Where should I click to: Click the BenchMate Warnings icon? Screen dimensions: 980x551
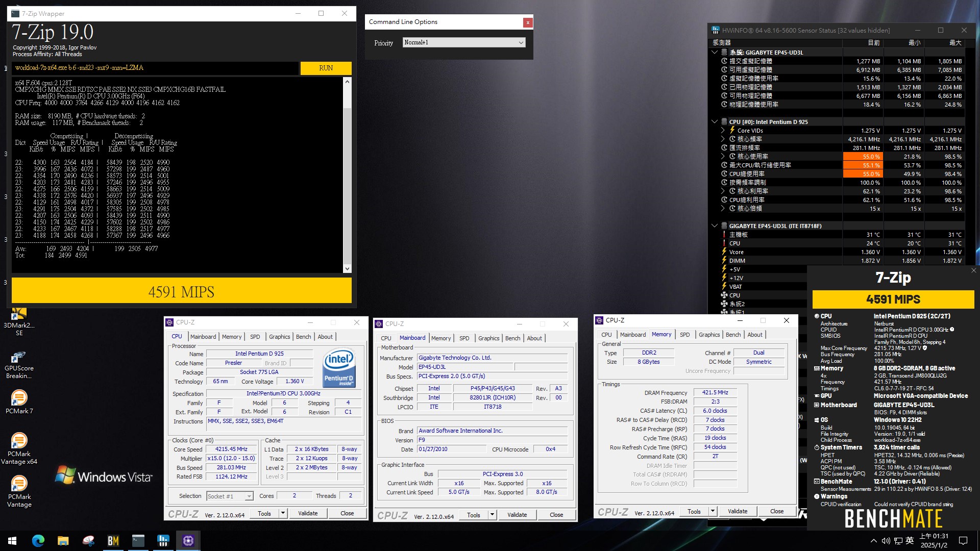click(817, 496)
